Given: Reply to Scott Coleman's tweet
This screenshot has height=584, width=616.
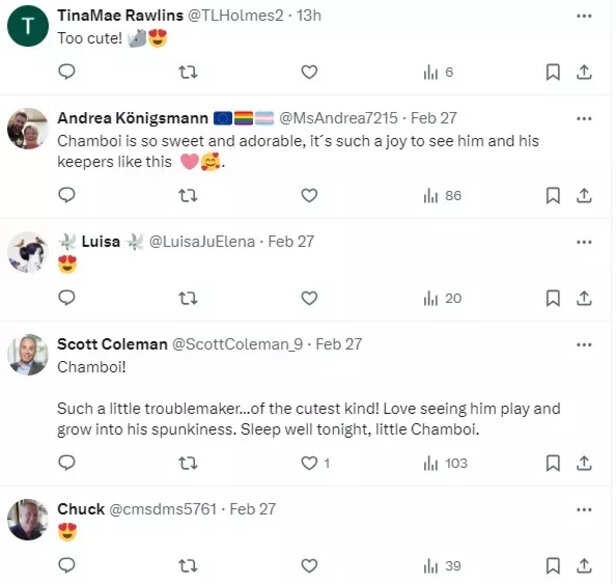Looking at the screenshot, I should (67, 463).
